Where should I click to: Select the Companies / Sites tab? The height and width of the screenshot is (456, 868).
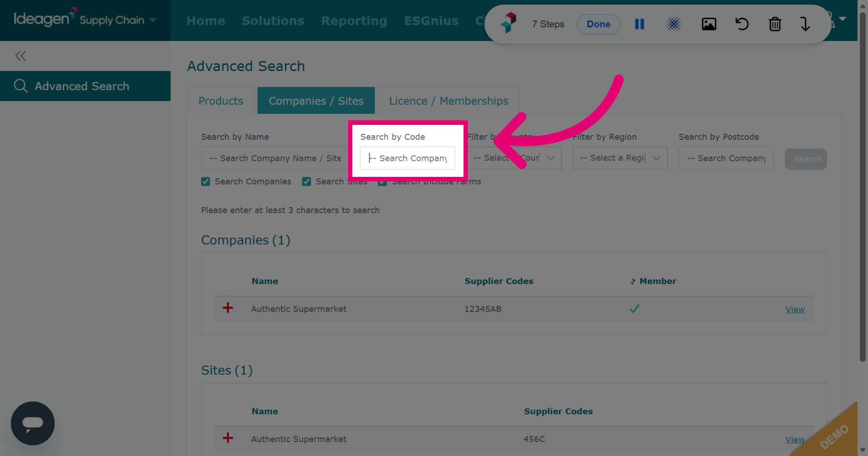(x=316, y=100)
